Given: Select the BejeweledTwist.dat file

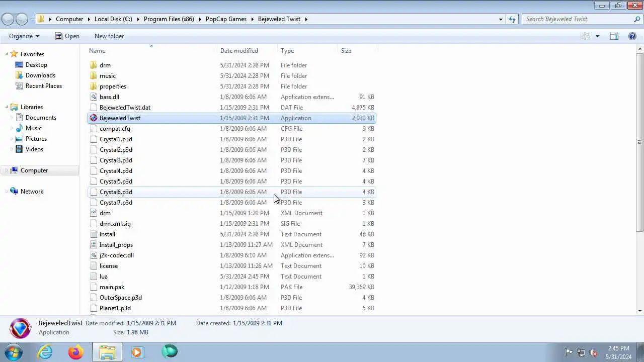Looking at the screenshot, I should tap(125, 107).
